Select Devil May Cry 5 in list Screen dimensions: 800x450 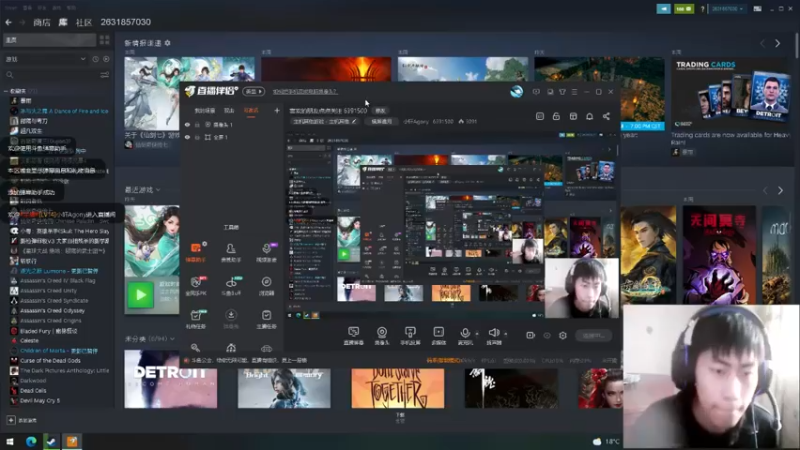(40, 401)
